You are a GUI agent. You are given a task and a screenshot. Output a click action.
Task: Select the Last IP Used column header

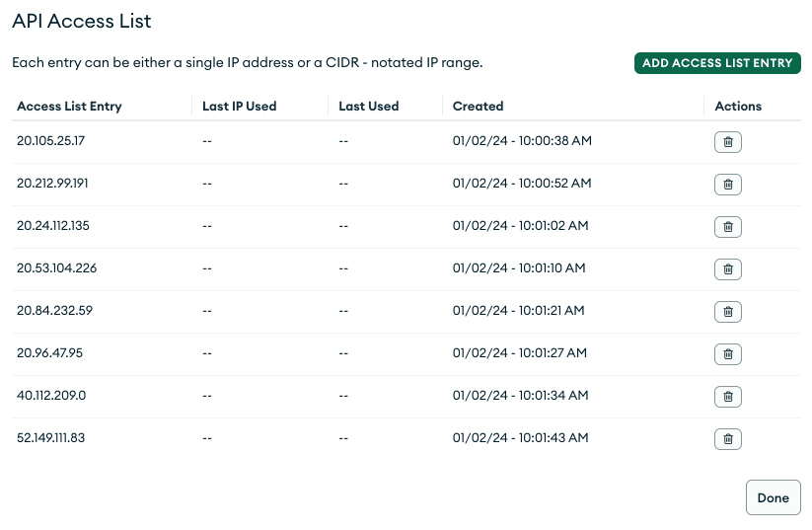click(x=239, y=107)
